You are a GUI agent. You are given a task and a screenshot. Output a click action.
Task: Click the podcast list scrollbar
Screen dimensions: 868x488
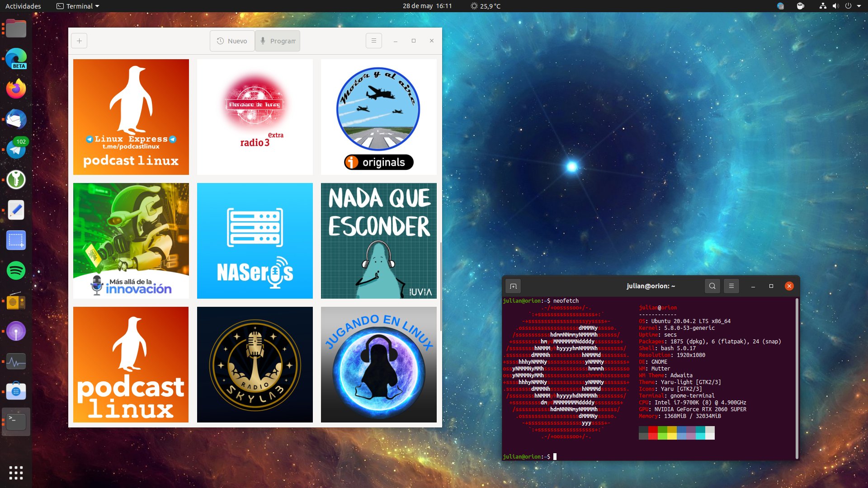pos(441,286)
